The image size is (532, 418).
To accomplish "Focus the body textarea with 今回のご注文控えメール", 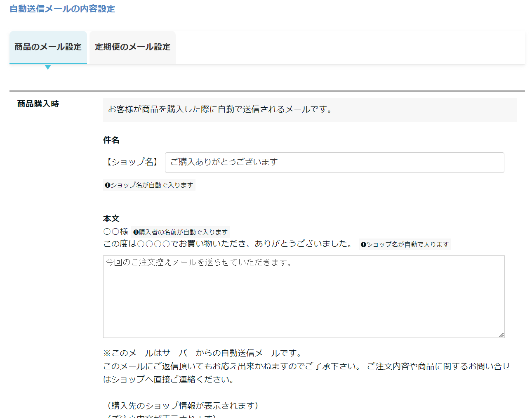I will pos(304,296).
